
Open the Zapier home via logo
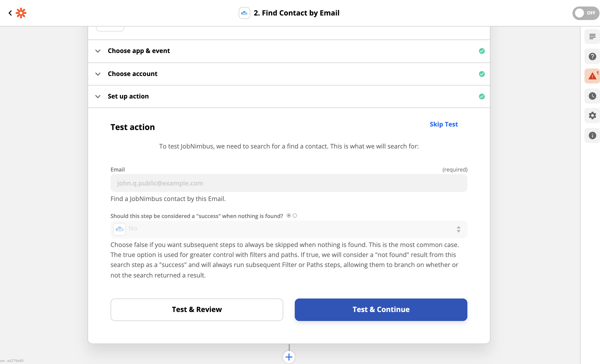click(21, 13)
